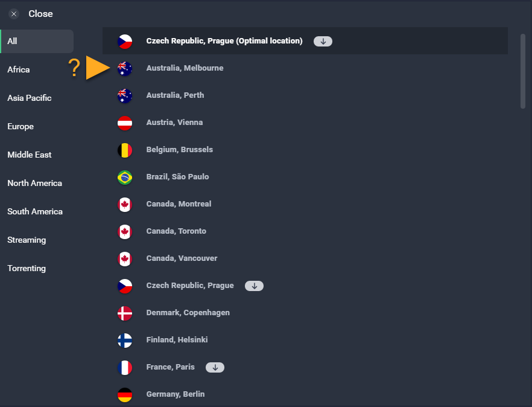Screen dimensions: 532x407
Task: Click the Austria flag icon
Action: point(125,123)
